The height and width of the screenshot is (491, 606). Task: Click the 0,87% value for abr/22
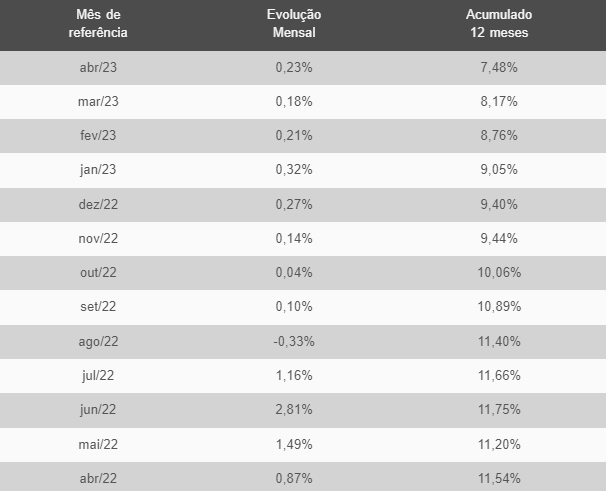pos(294,477)
